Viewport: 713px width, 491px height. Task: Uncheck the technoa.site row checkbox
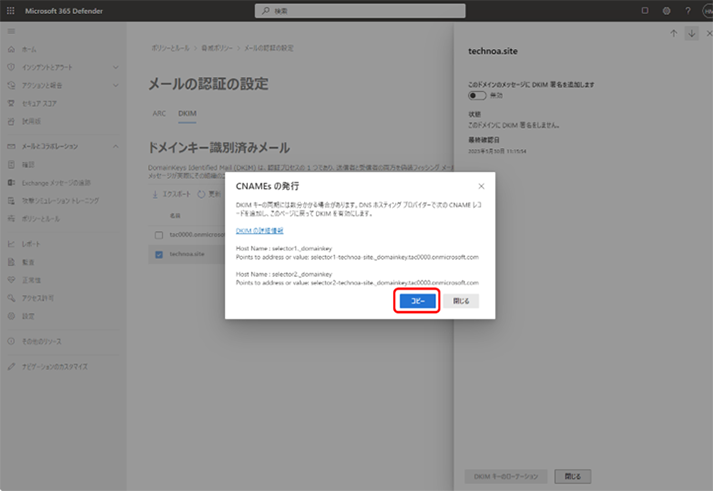(159, 255)
